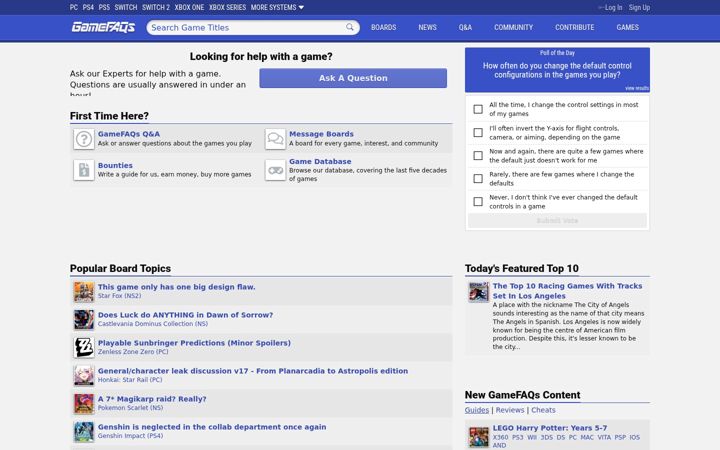Open 'Genshin is neglected in the collab department'
This screenshot has width=720, height=450.
(x=212, y=427)
